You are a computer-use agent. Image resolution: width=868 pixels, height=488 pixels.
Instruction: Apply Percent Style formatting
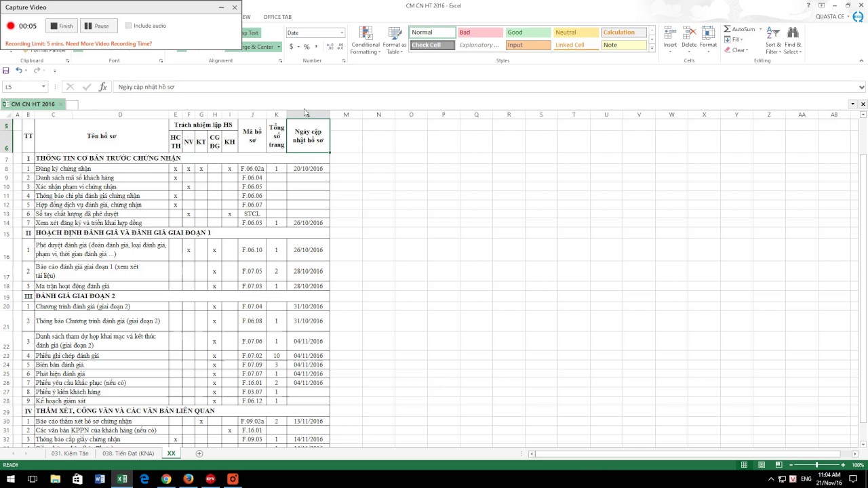307,47
